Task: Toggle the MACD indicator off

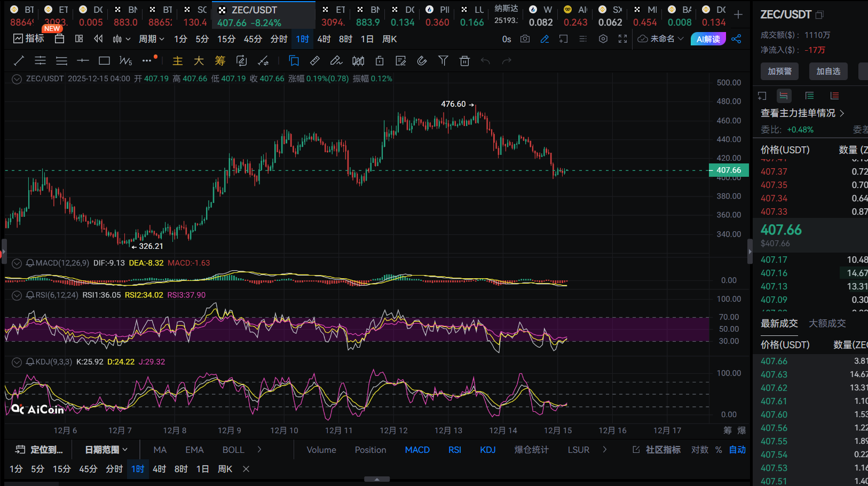Action: [x=417, y=450]
